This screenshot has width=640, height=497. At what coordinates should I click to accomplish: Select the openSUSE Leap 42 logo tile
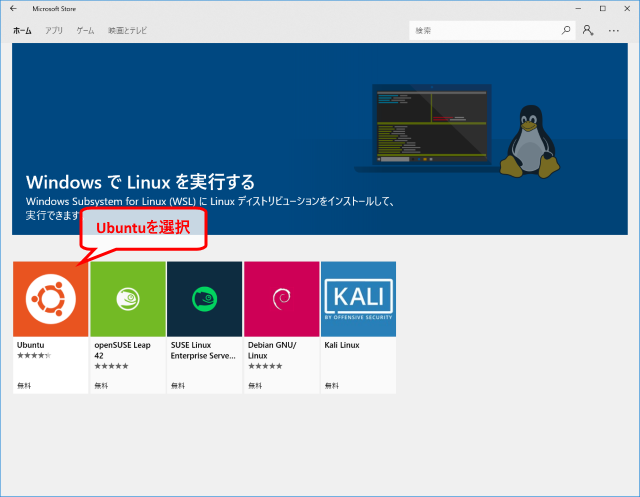click(128, 299)
